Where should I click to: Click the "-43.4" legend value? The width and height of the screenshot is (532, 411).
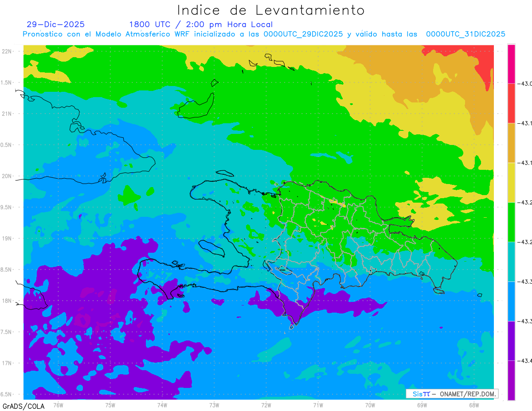(x=524, y=360)
